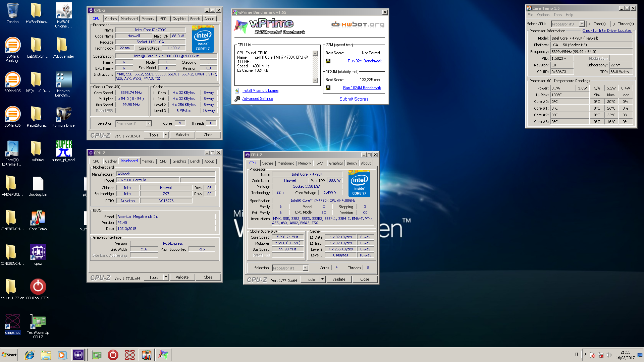Image resolution: width=644 pixels, height=362 pixels.
Task: Click the Tools button in top-left CPU-Z
Action: coord(154,135)
